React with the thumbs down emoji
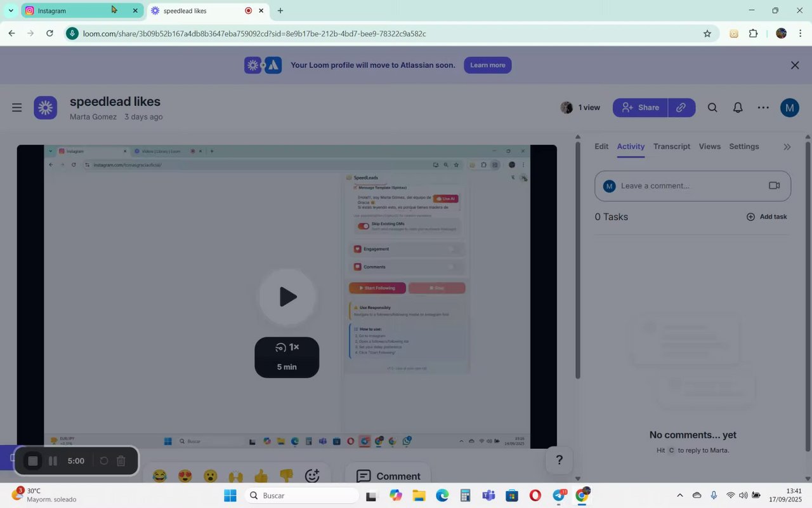Viewport: 812px width, 508px height. click(286, 476)
